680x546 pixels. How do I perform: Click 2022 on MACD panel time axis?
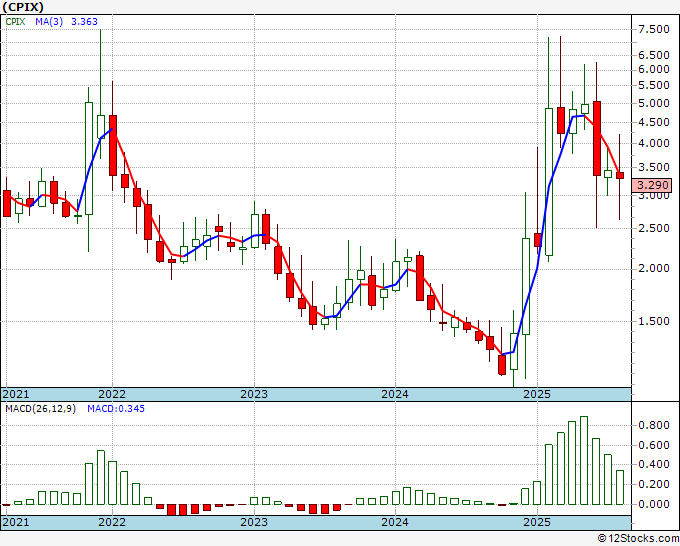click(112, 522)
